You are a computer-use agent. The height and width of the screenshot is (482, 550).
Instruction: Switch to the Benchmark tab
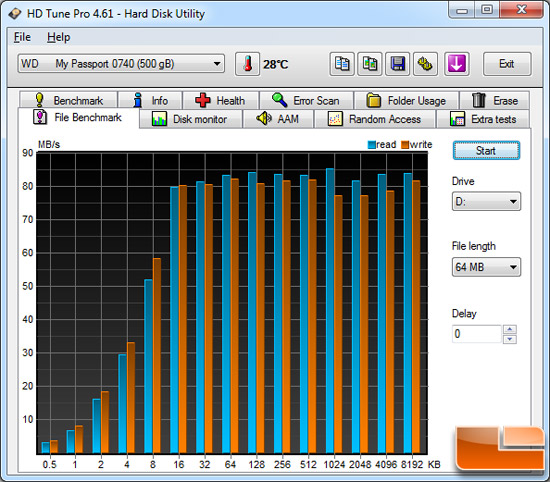point(68,100)
